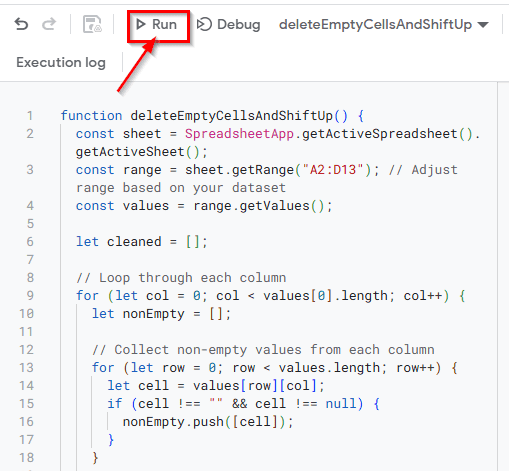509x471 pixels.
Task: Click the Undo arrow icon
Action: tap(21, 24)
